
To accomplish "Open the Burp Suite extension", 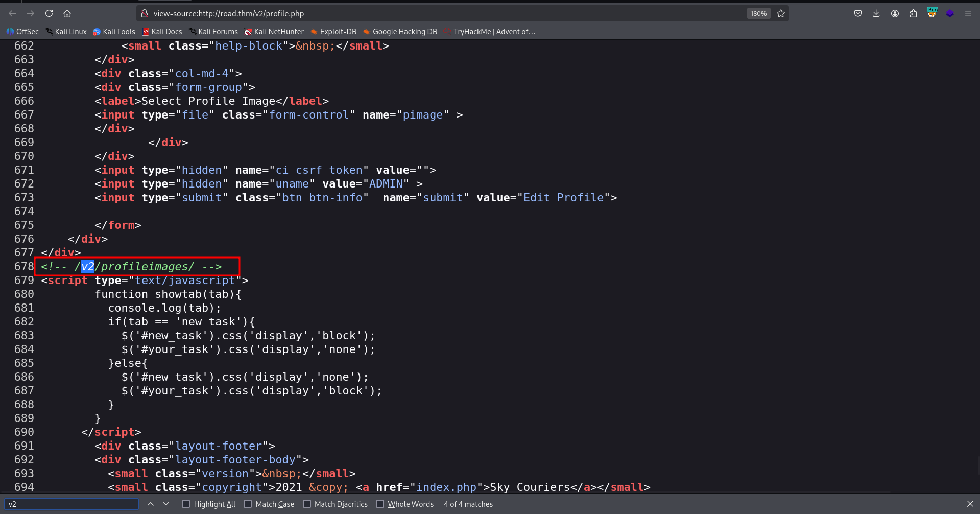I will pos(932,13).
